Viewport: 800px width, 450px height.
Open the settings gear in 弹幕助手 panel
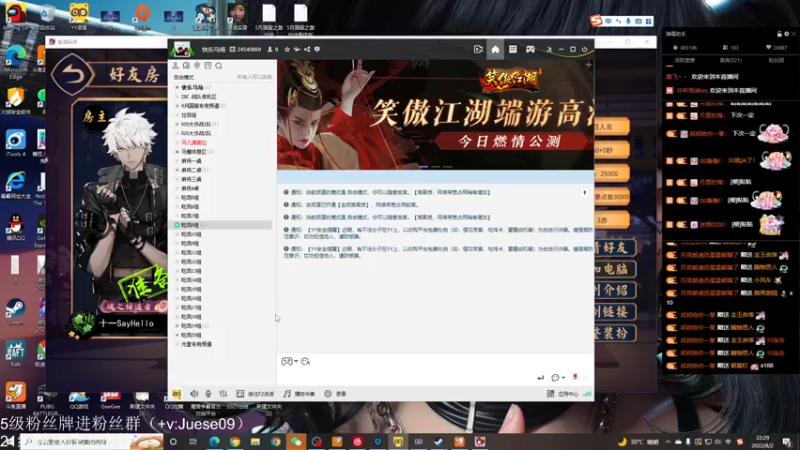tap(786, 34)
